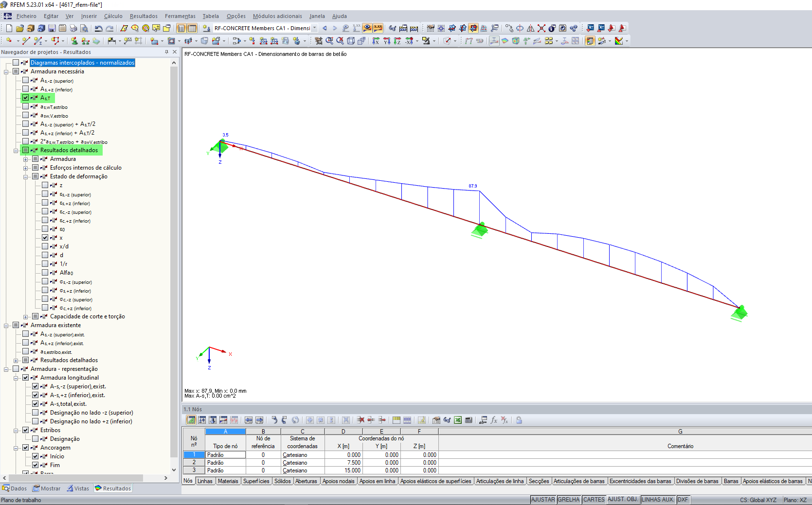812x505 pixels.
Task: Toggle the As,T result checkbox
Action: coord(25,98)
